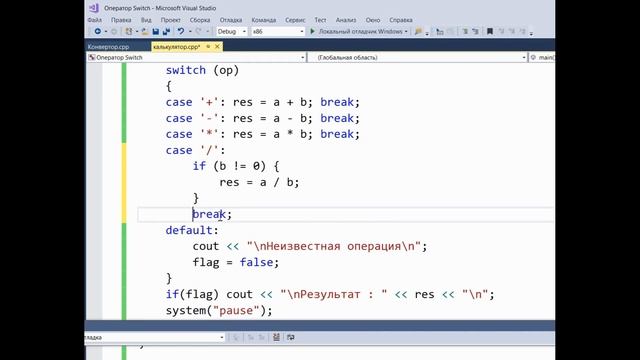Click the 'res = a / b;' line
This screenshot has height=360, width=640.
click(x=259, y=182)
